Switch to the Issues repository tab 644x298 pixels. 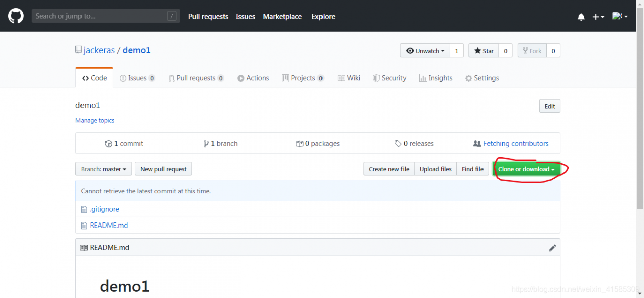(x=137, y=78)
